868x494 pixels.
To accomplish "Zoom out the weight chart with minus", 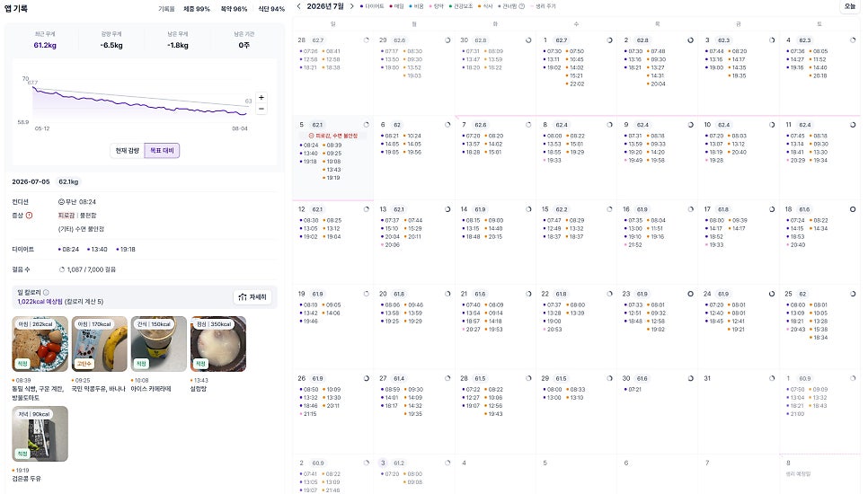I will pyautogui.click(x=261, y=109).
